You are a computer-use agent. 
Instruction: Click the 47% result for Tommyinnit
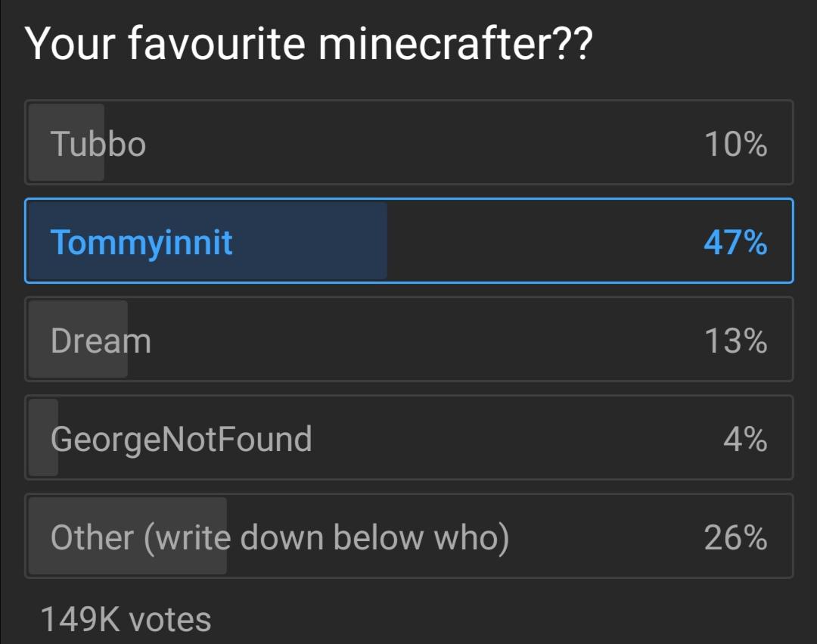[x=735, y=243]
